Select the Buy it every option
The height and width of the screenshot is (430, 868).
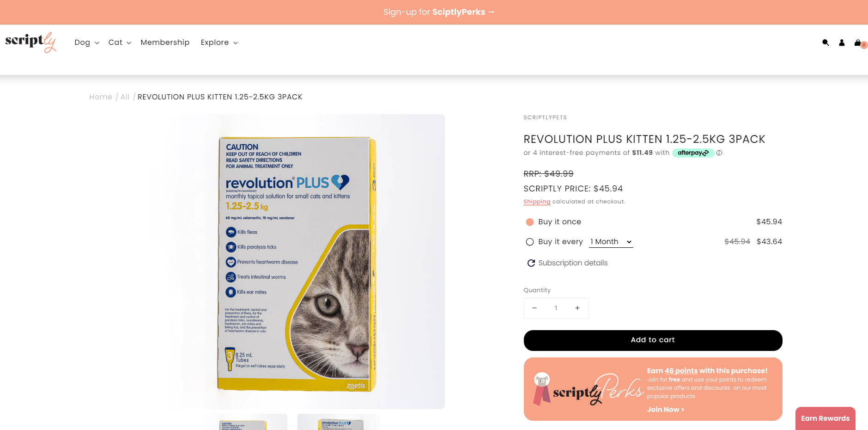click(530, 242)
